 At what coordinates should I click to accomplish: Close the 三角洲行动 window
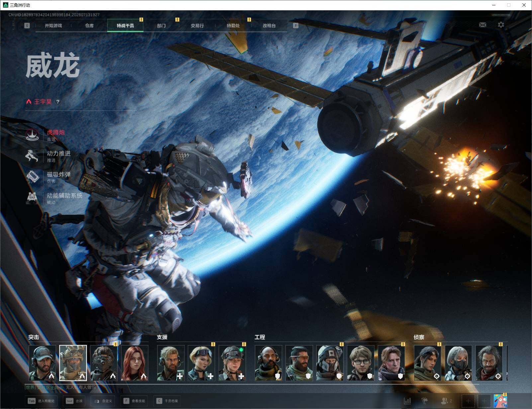coord(524,5)
